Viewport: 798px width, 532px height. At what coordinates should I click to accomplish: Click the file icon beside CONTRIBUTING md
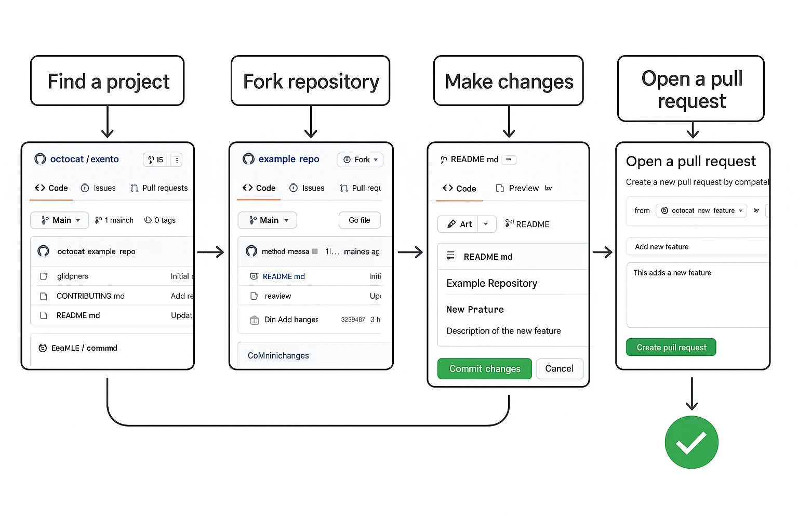point(44,296)
